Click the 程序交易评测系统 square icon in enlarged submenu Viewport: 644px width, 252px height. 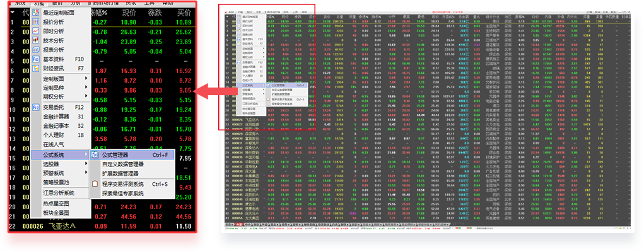pos(96,184)
